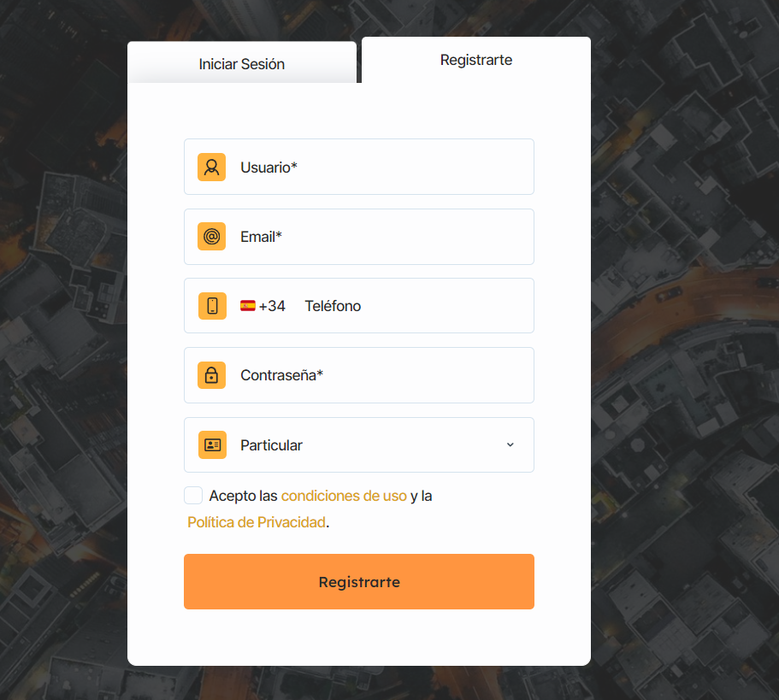The image size is (779, 700).
Task: Click the ID card icon beside Particular
Action: [212, 444]
